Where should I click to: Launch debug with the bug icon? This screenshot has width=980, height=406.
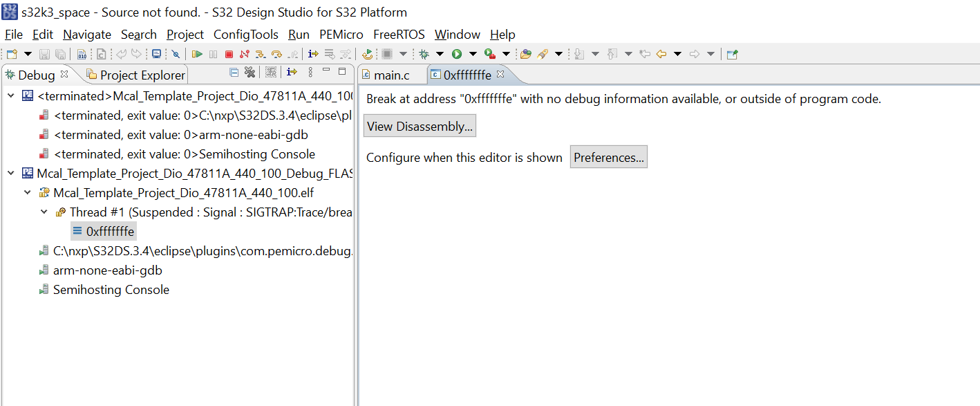pos(424,53)
